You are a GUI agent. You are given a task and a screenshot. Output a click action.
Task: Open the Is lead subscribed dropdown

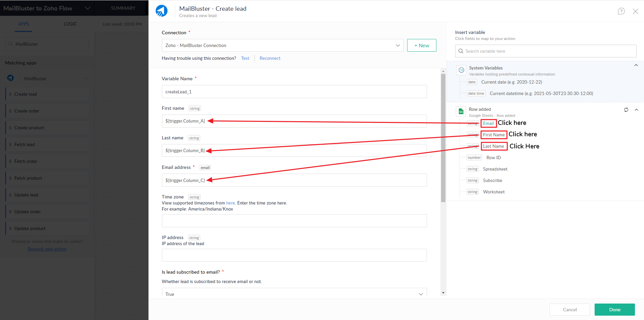tap(421, 294)
